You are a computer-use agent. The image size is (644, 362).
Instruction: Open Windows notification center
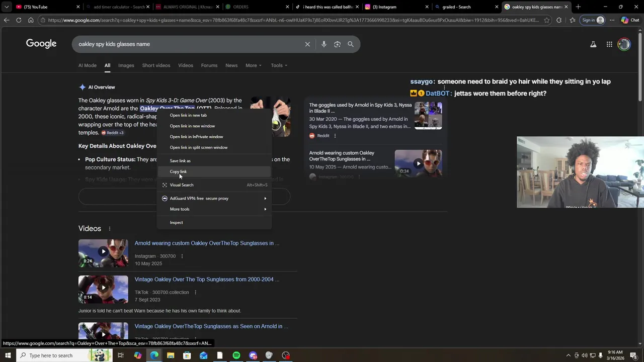[633, 355]
